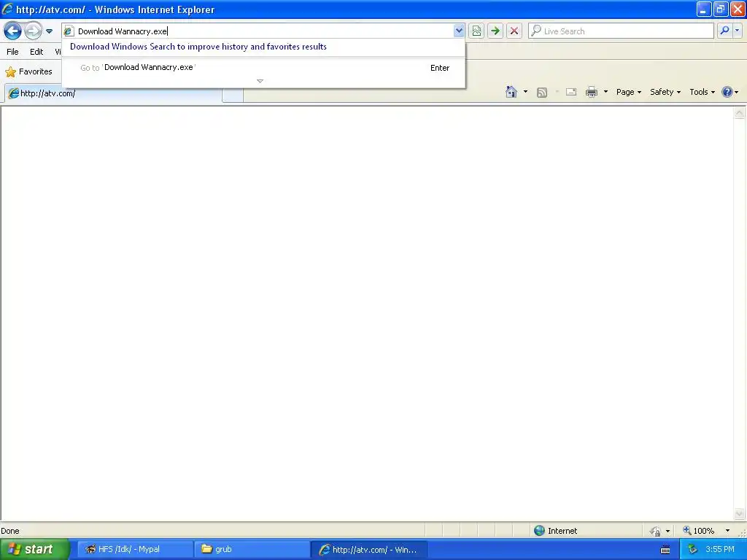Open the Print dropdown arrow
Screen dimensions: 747x560
pyautogui.click(x=606, y=92)
